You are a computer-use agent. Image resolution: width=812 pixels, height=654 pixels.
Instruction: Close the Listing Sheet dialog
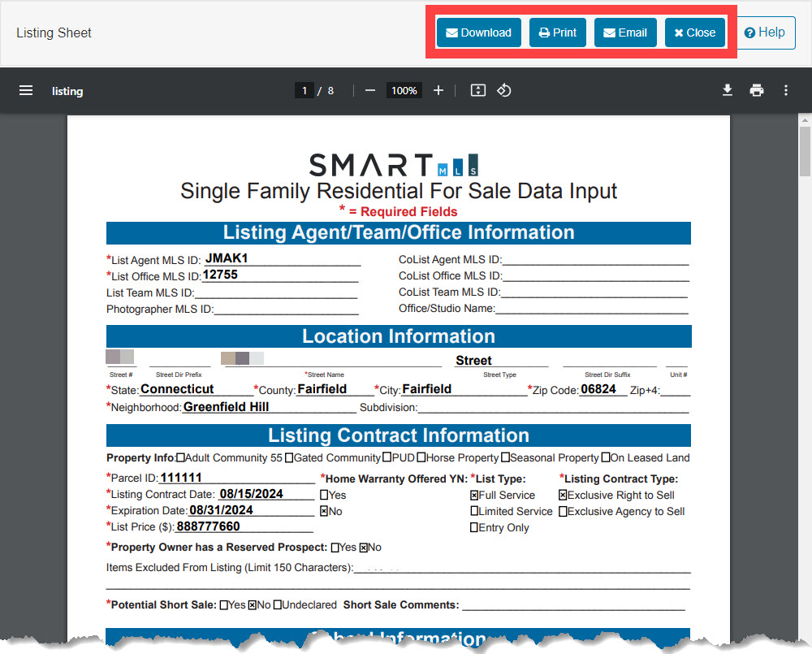[x=694, y=32]
